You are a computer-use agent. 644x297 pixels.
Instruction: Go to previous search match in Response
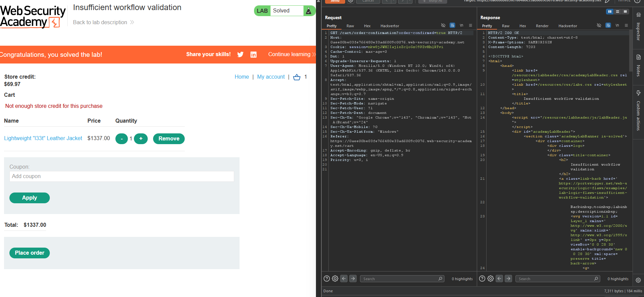499,279
